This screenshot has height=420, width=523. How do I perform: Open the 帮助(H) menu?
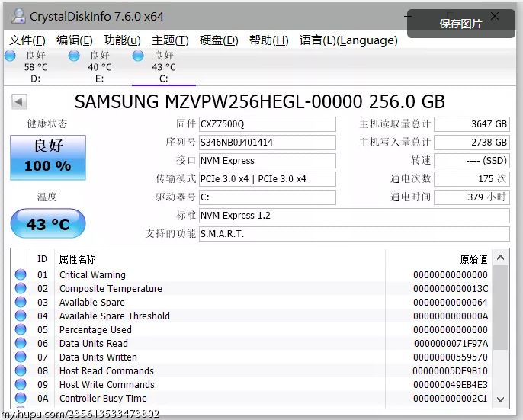point(269,40)
